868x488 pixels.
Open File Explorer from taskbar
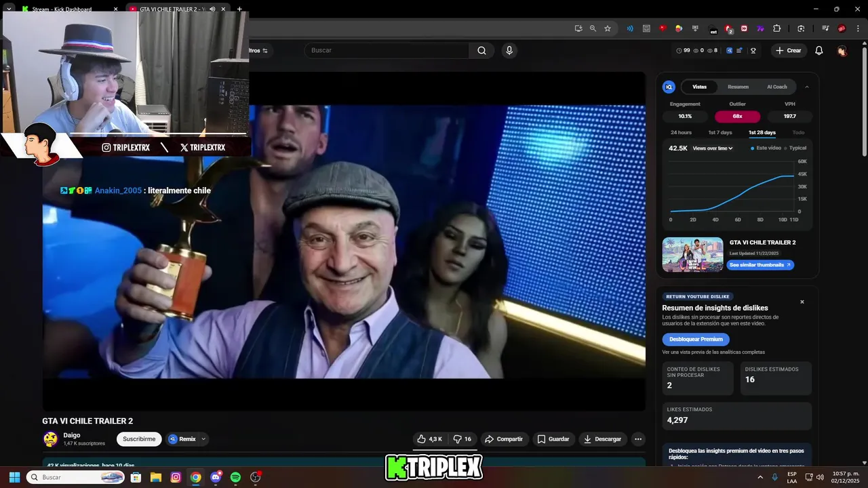(x=155, y=477)
